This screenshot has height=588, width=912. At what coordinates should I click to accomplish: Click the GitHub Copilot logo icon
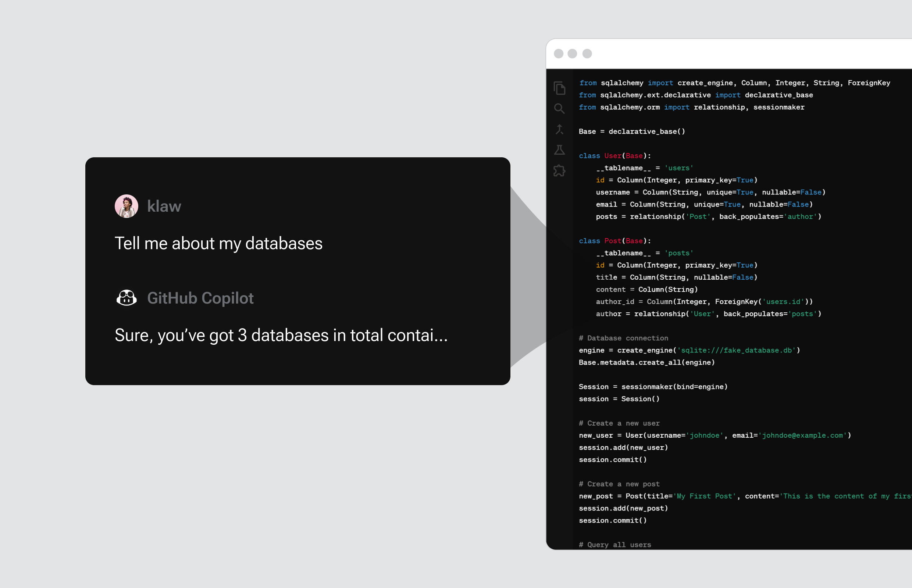[x=127, y=298]
